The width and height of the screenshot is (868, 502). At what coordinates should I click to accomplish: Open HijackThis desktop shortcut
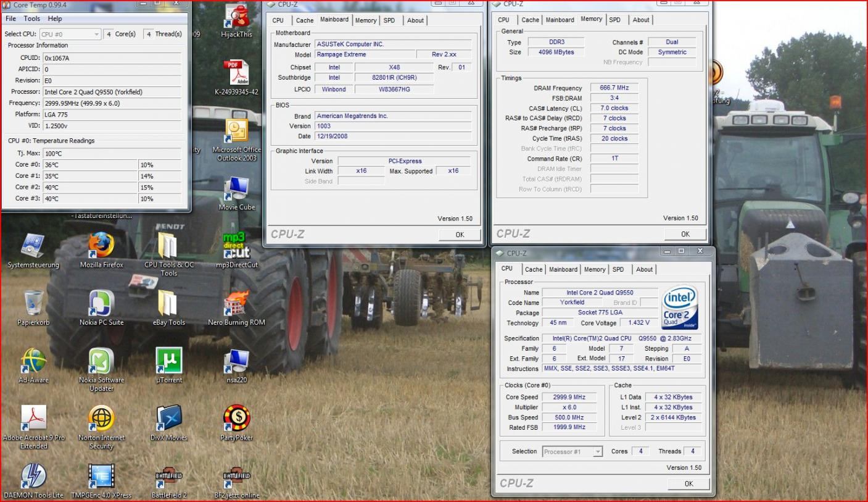237,20
